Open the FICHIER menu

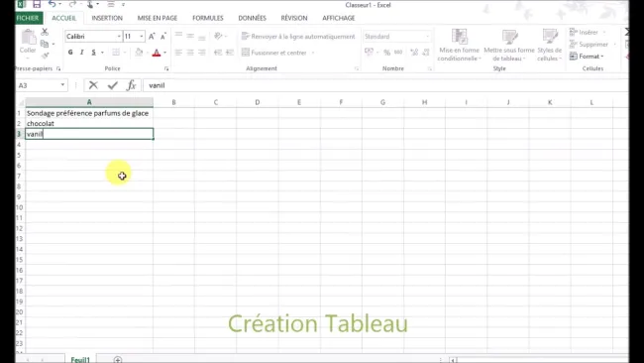point(28,18)
